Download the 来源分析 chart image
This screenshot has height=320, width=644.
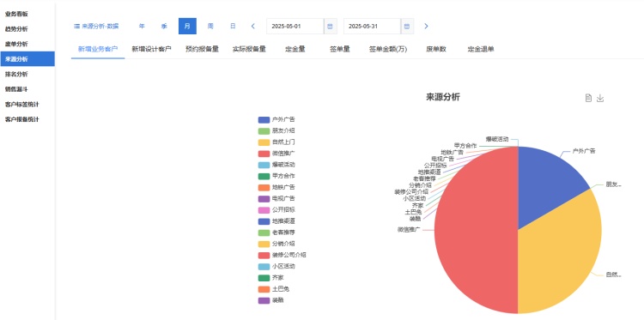(600, 98)
